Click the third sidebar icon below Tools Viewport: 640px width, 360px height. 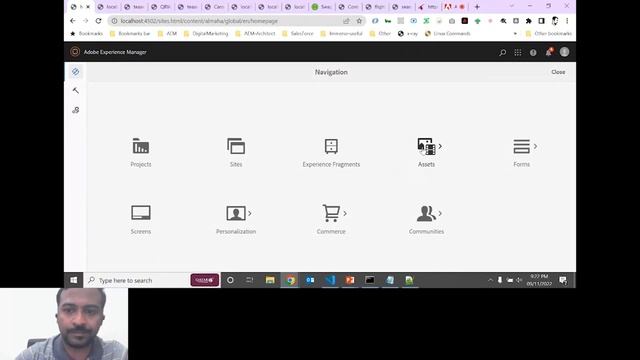[x=76, y=110]
